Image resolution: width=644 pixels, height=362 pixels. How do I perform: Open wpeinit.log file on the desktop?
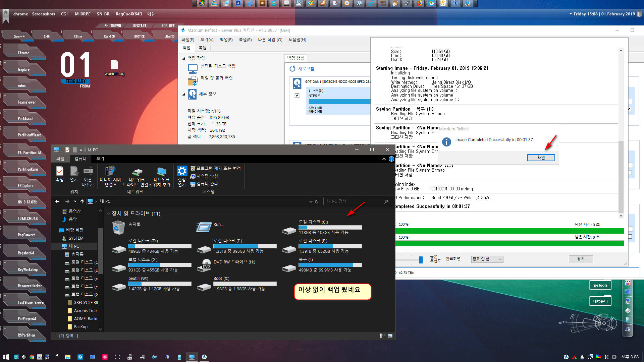(x=114, y=68)
